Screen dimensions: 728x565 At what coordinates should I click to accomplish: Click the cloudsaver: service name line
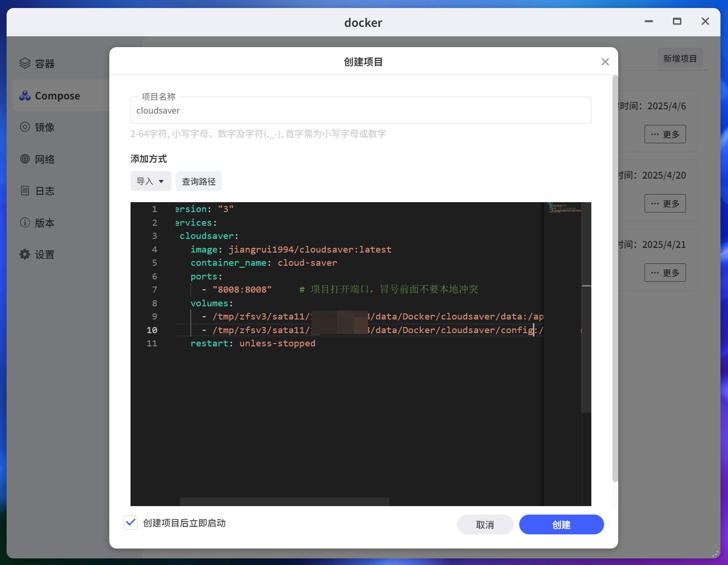209,236
